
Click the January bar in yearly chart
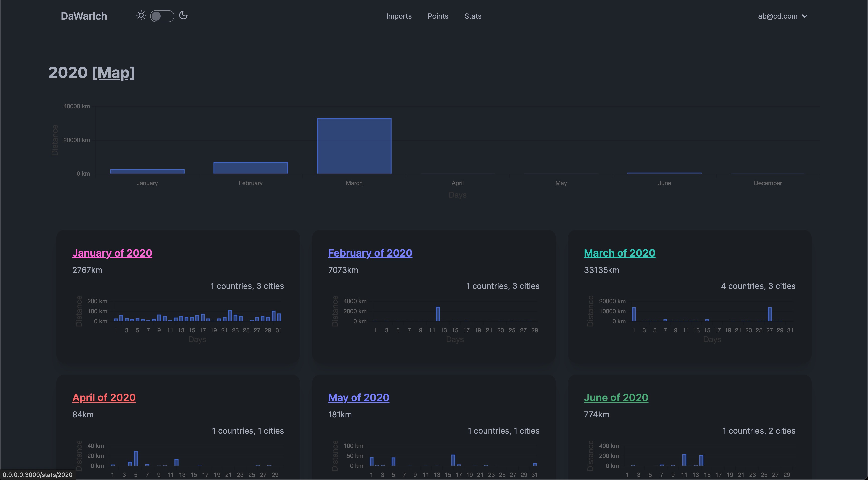pos(147,171)
